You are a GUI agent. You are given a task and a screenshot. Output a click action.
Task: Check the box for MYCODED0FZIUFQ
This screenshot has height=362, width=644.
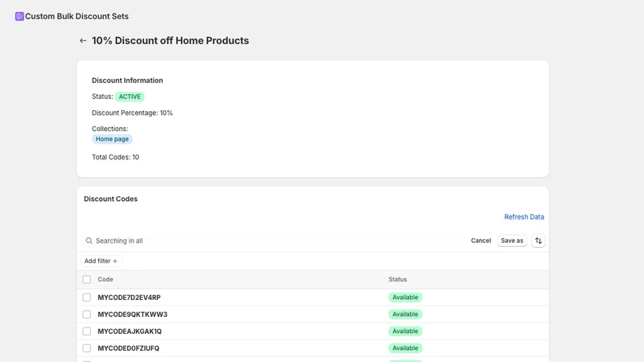pyautogui.click(x=87, y=348)
